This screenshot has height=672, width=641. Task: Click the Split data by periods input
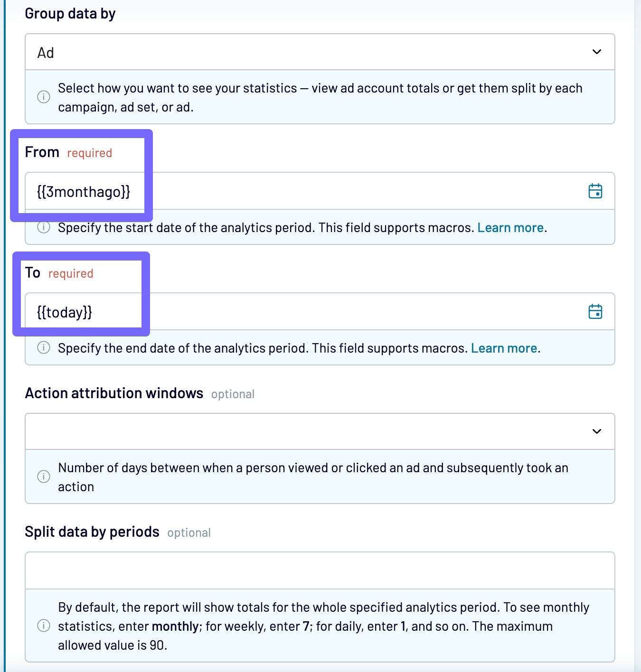320,570
